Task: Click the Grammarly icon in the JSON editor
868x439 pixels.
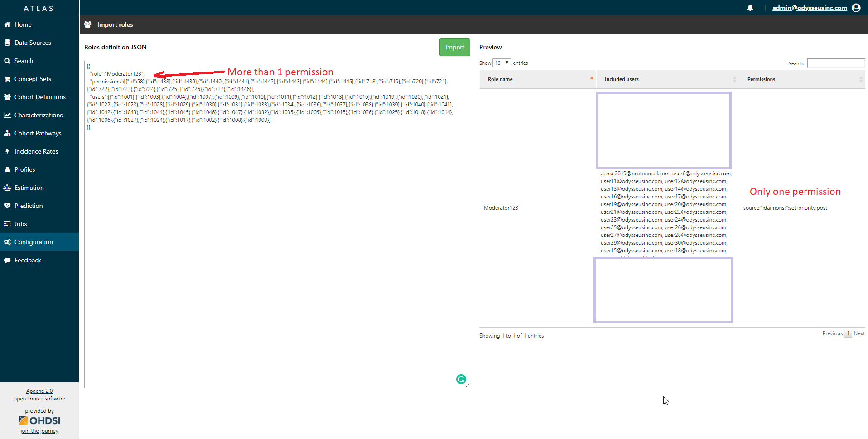Action: [461, 379]
